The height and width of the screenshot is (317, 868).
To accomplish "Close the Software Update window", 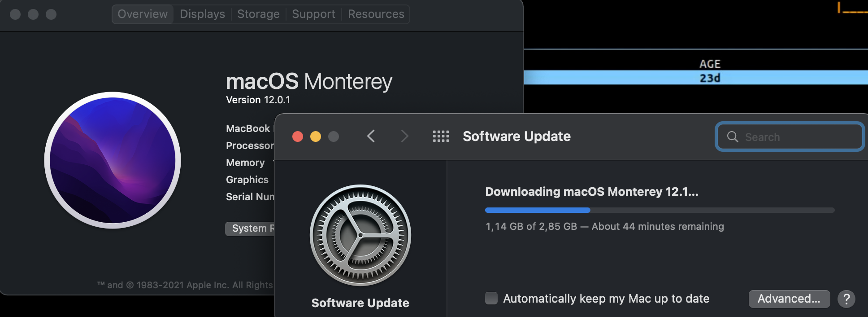I will click(x=298, y=136).
